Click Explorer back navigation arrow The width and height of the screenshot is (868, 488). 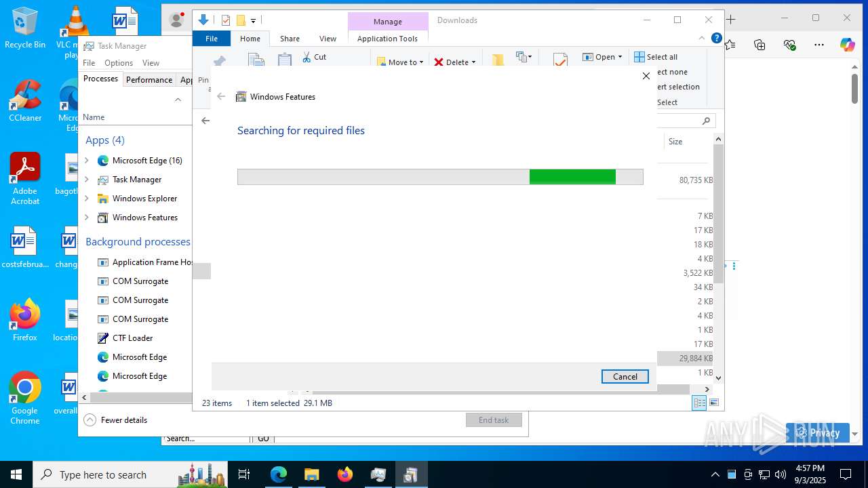205,121
